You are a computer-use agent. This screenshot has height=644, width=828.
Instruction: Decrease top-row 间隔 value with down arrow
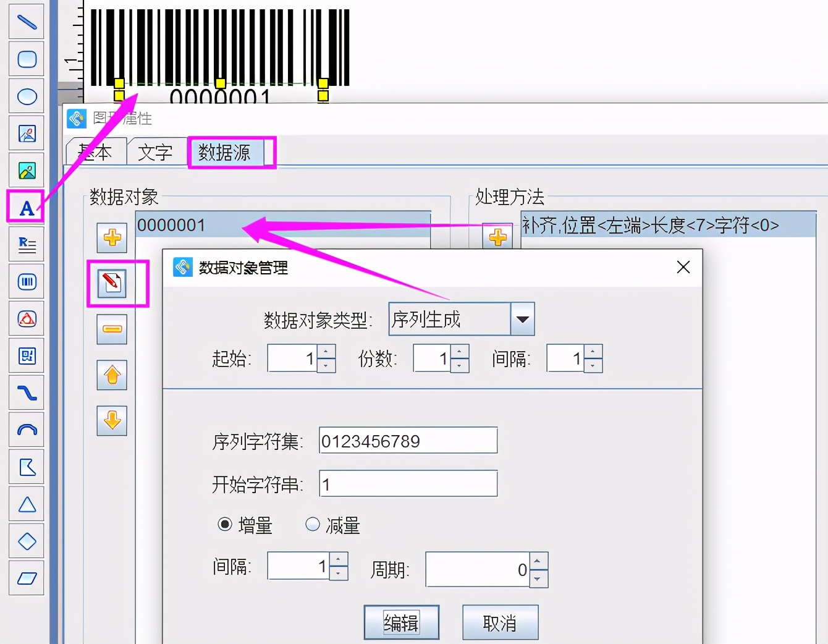pos(593,365)
